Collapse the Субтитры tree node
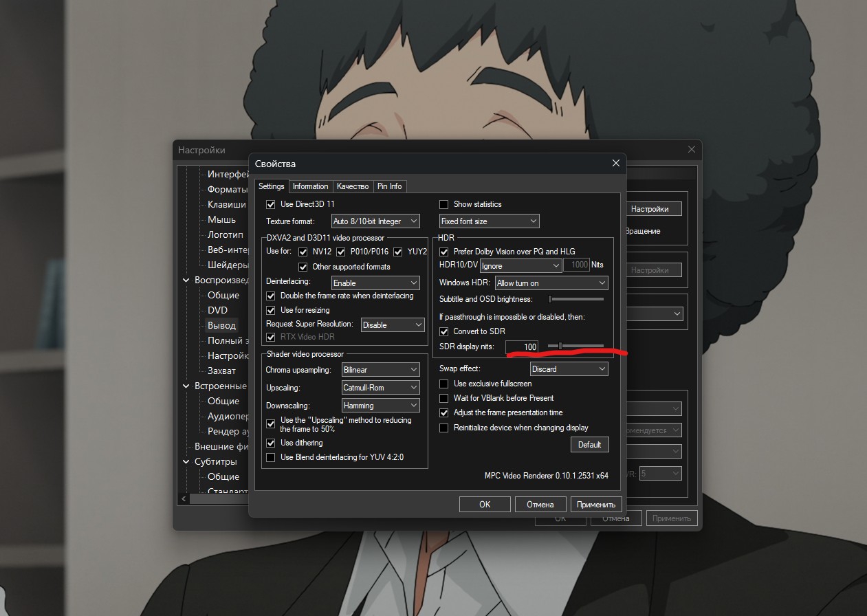This screenshot has height=616, width=867. 186,462
